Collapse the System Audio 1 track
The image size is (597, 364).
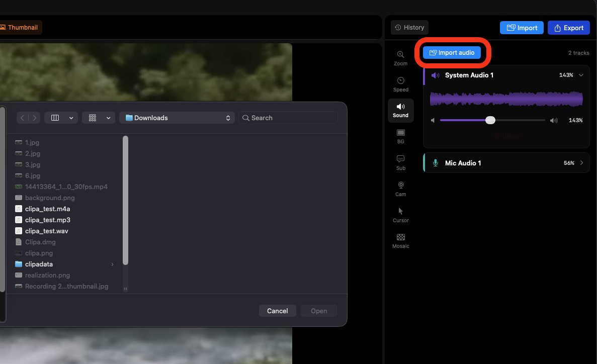[581, 75]
